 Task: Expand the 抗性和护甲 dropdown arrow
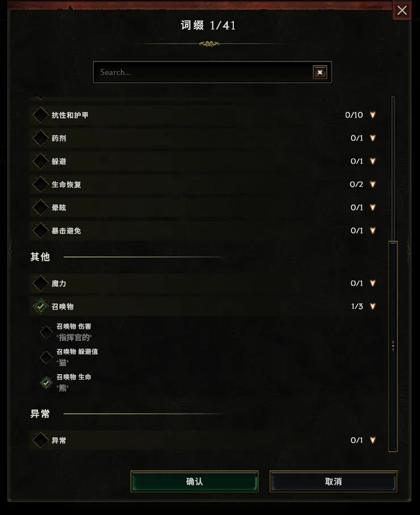coord(372,115)
